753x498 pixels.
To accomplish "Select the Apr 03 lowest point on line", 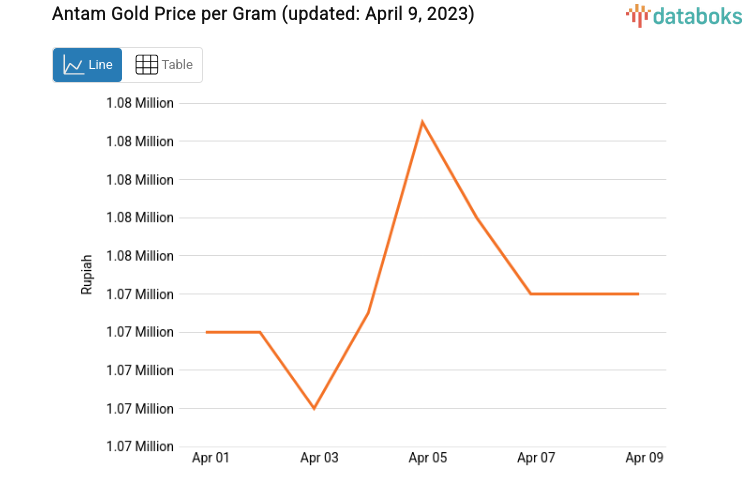I will [314, 408].
